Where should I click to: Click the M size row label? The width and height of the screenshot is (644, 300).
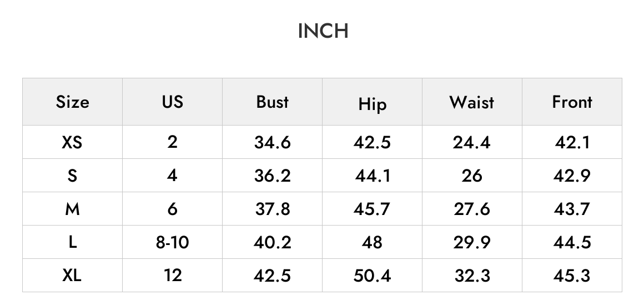(72, 209)
